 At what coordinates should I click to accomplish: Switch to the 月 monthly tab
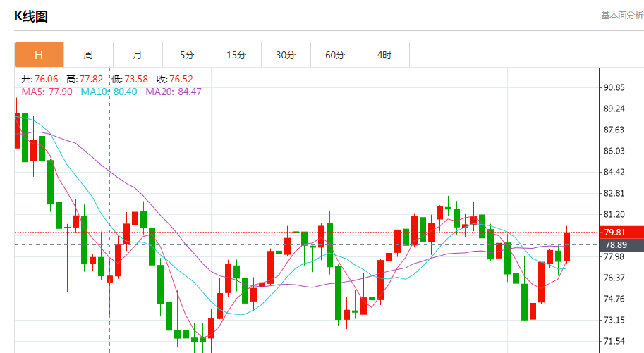tap(138, 55)
